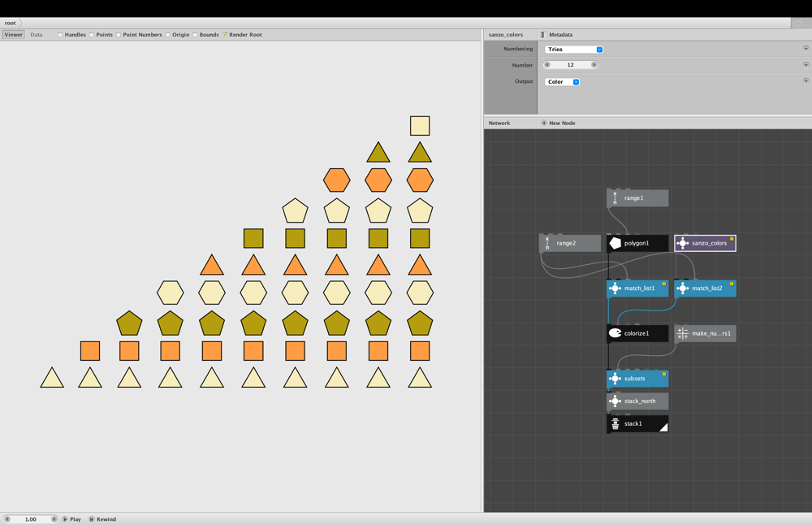Toggle the Points checkbox

pos(92,35)
